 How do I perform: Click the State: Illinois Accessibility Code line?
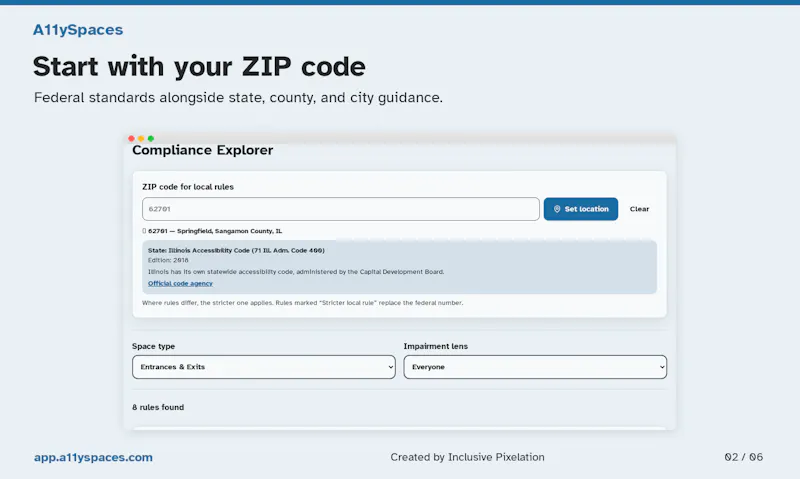pyautogui.click(x=236, y=250)
